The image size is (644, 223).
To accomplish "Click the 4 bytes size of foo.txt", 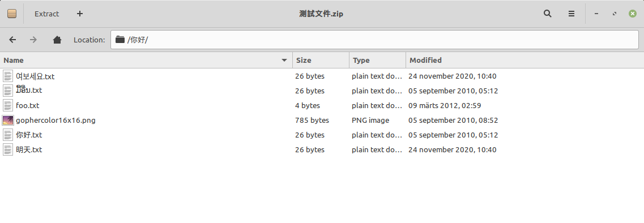I will (307, 105).
